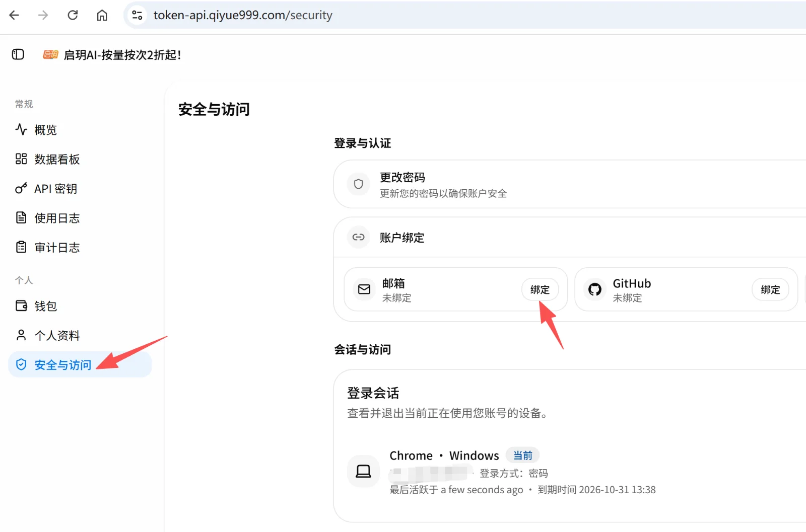Open the 更改密码 card

point(570,184)
